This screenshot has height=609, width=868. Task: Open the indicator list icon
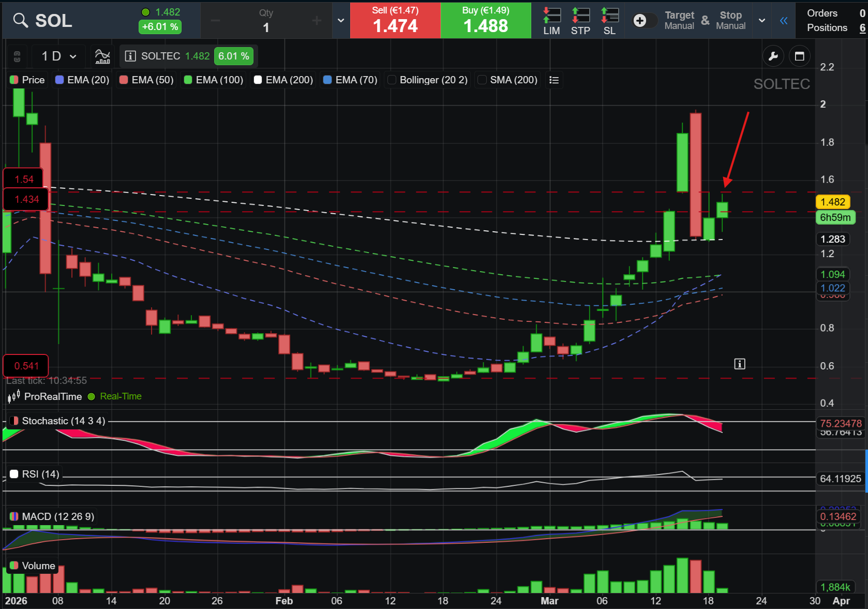[x=554, y=80]
